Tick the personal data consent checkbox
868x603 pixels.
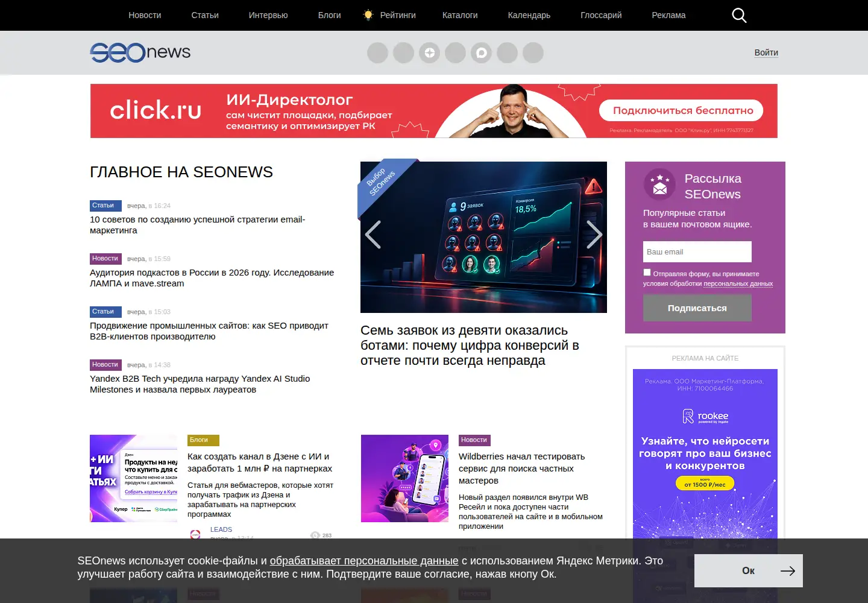click(x=647, y=273)
